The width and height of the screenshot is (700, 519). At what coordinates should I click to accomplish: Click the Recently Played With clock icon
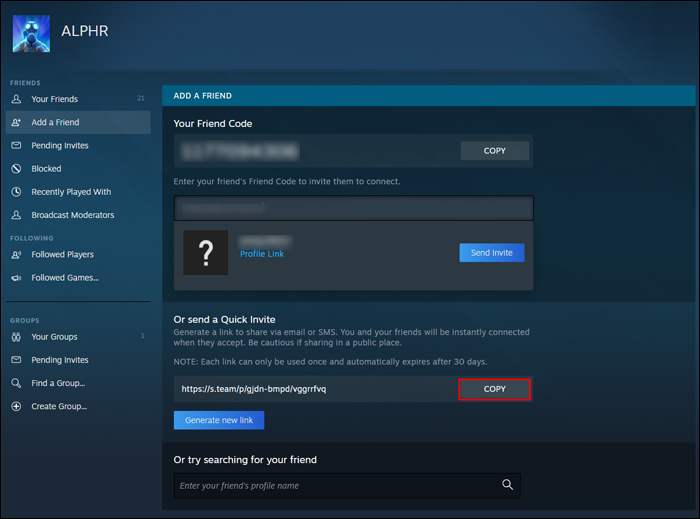[x=16, y=192]
